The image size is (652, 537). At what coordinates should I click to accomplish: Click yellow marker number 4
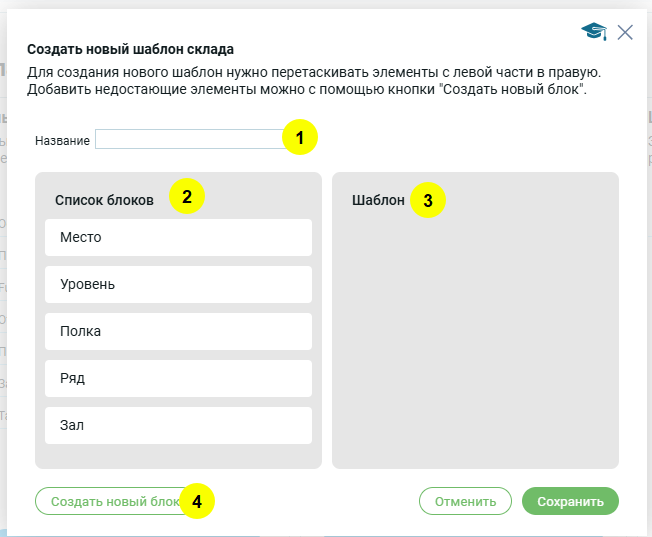197,501
